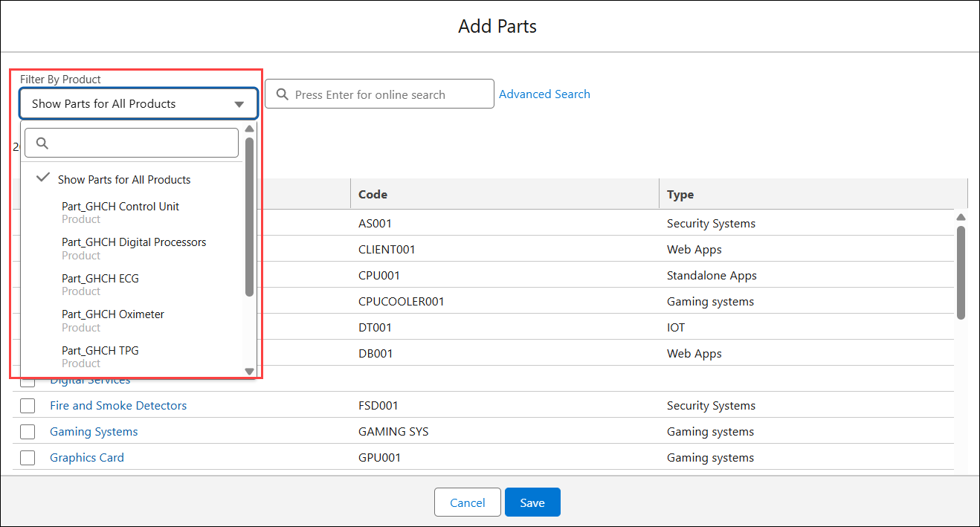Click the magnifier icon in online search box

pos(283,94)
